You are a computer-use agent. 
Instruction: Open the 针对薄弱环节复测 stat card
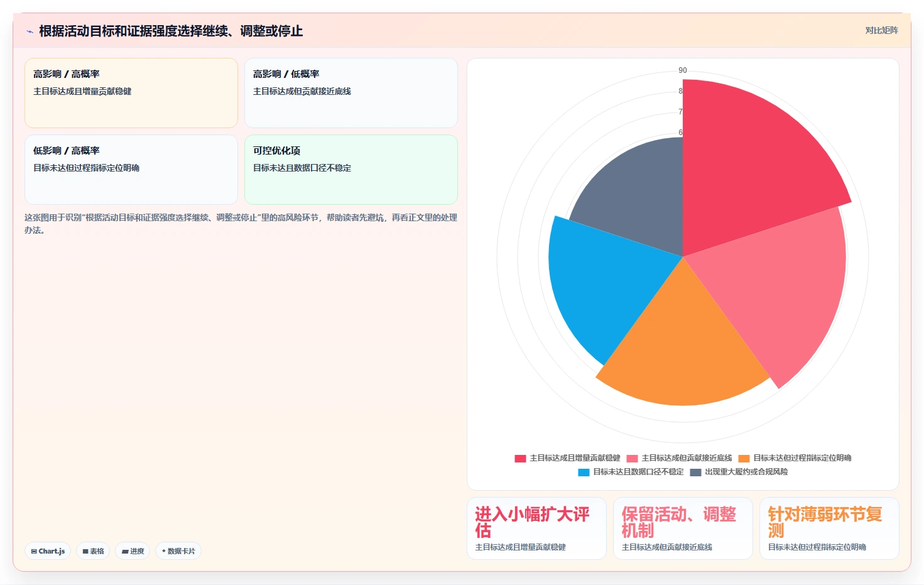[829, 528]
